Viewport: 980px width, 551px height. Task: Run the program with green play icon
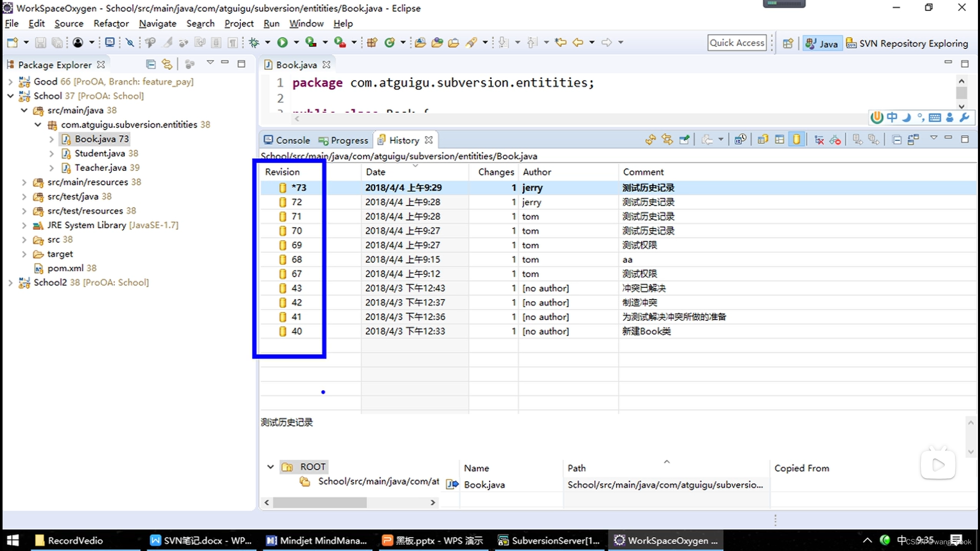[282, 42]
